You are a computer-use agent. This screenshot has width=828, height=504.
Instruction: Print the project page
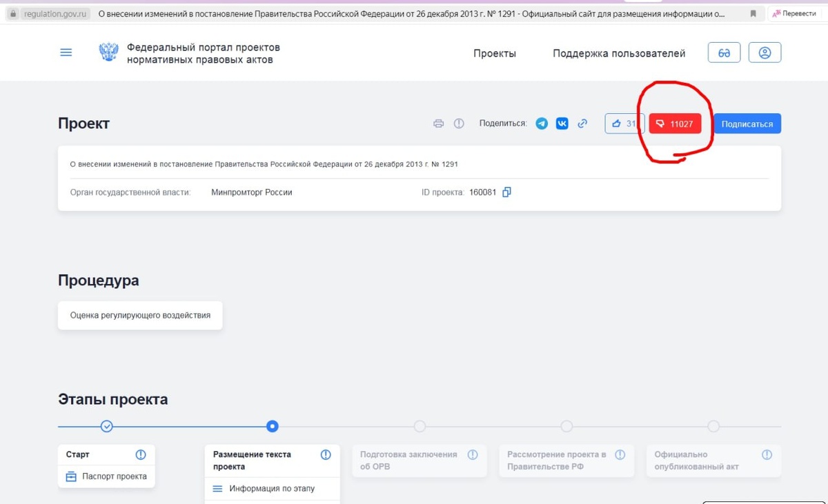point(438,123)
